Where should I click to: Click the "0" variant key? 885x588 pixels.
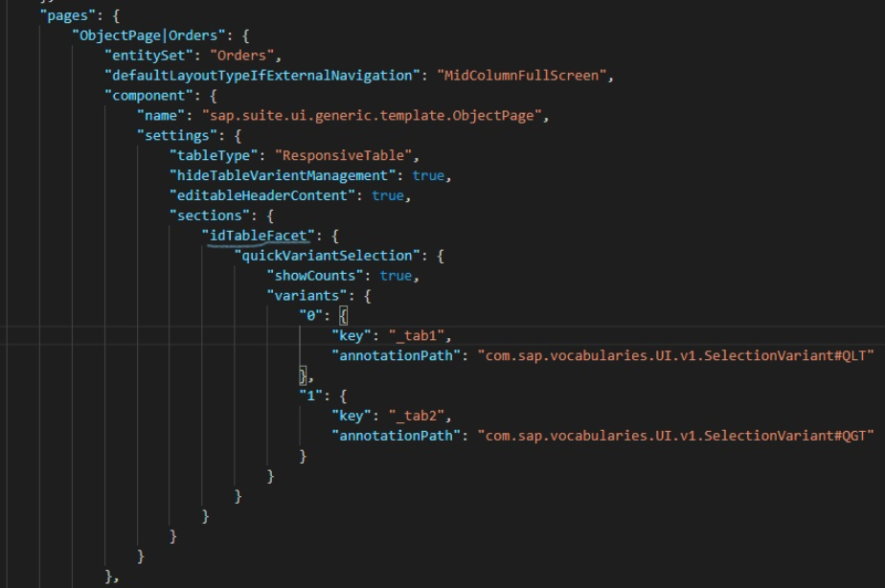tap(311, 316)
